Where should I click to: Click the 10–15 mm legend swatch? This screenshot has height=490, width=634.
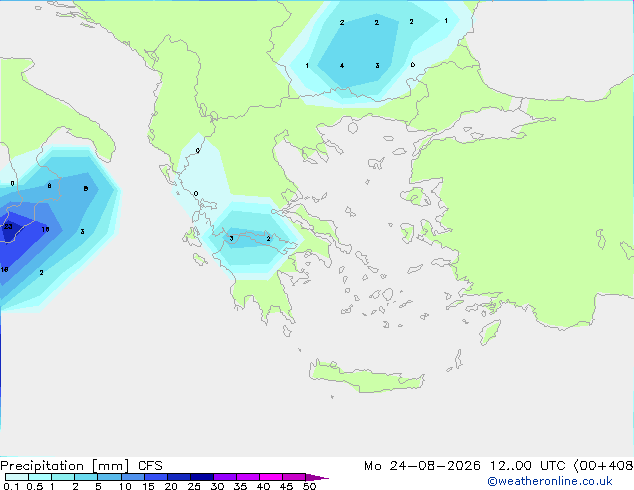(x=132, y=477)
